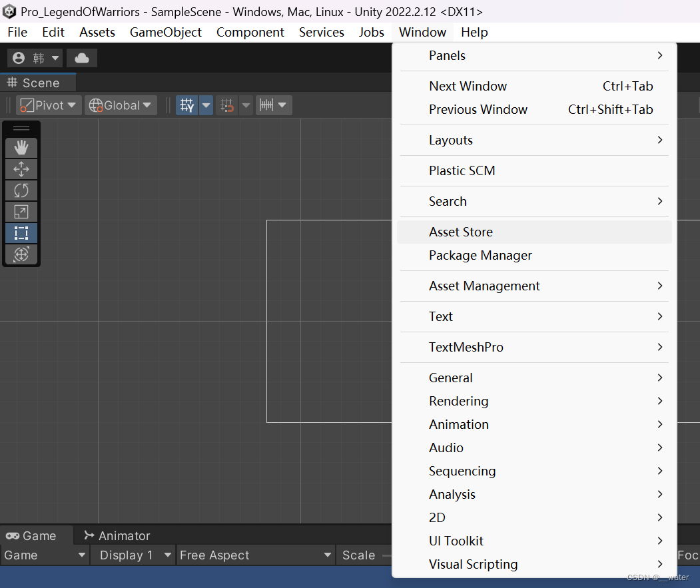Viewport: 700px width, 588px height.
Task: Expand the Audio submenu
Action: pyautogui.click(x=534, y=447)
